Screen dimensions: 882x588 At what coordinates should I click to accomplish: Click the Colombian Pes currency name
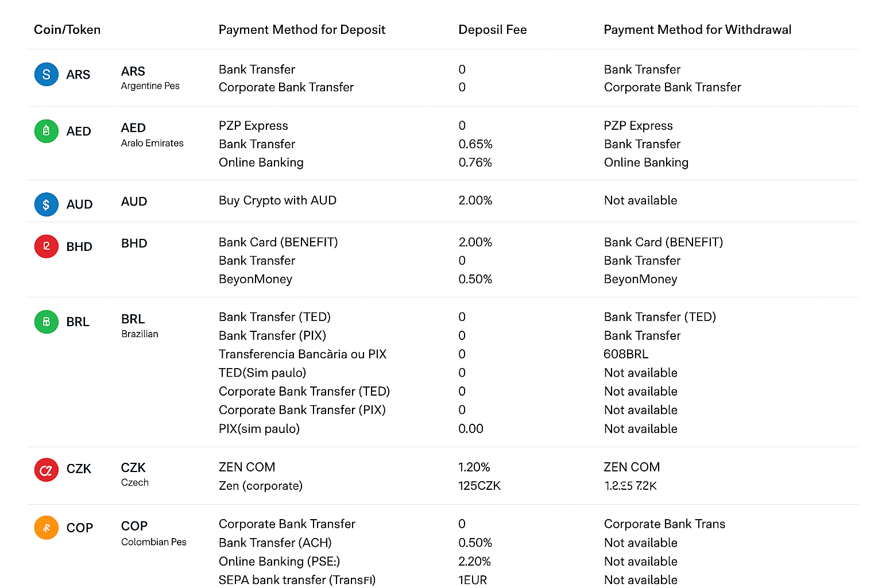point(153,542)
